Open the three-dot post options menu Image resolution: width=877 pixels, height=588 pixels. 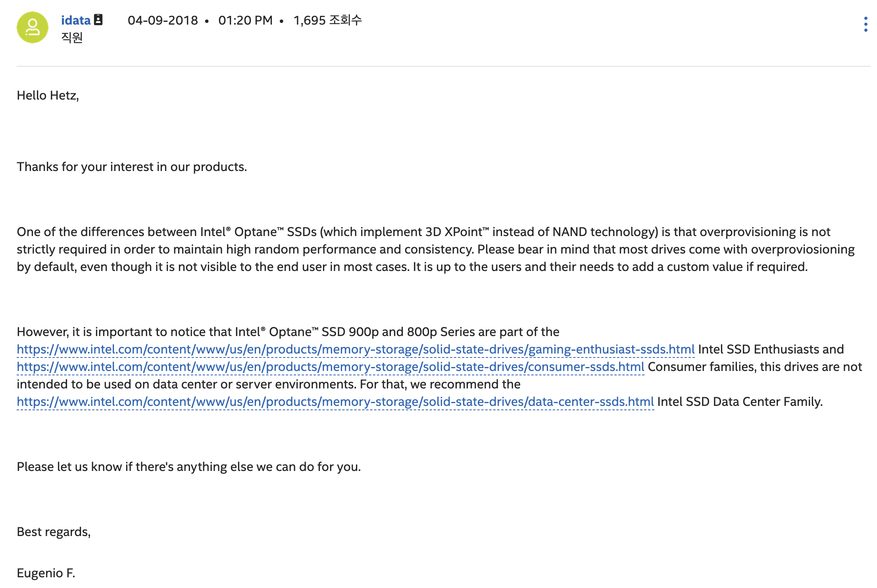tap(865, 24)
